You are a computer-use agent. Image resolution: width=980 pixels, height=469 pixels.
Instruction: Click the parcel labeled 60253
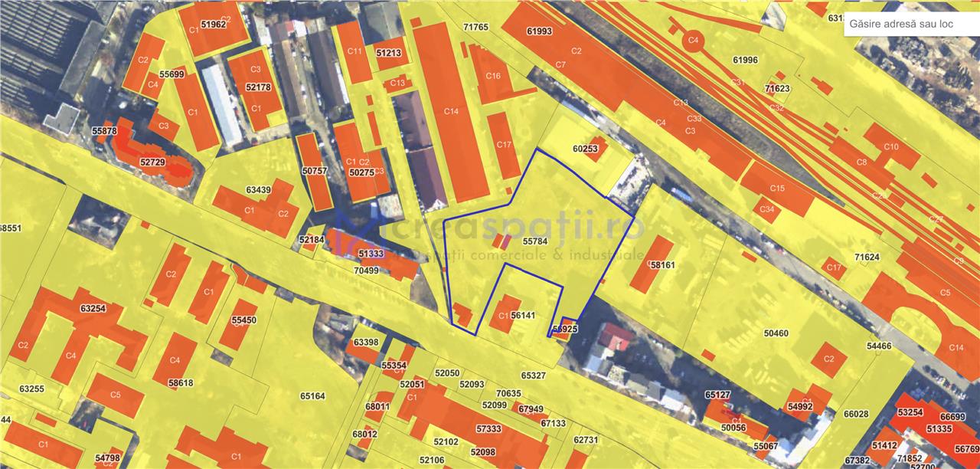584,149
